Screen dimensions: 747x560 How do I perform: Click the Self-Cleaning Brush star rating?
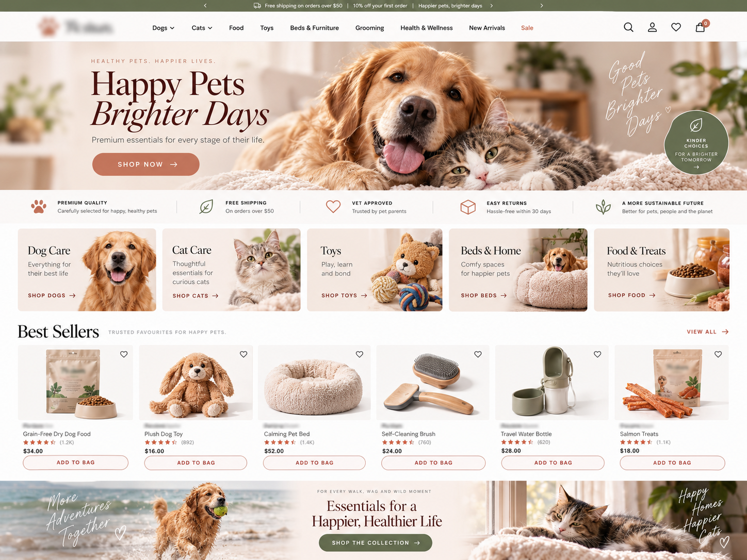pos(398,442)
